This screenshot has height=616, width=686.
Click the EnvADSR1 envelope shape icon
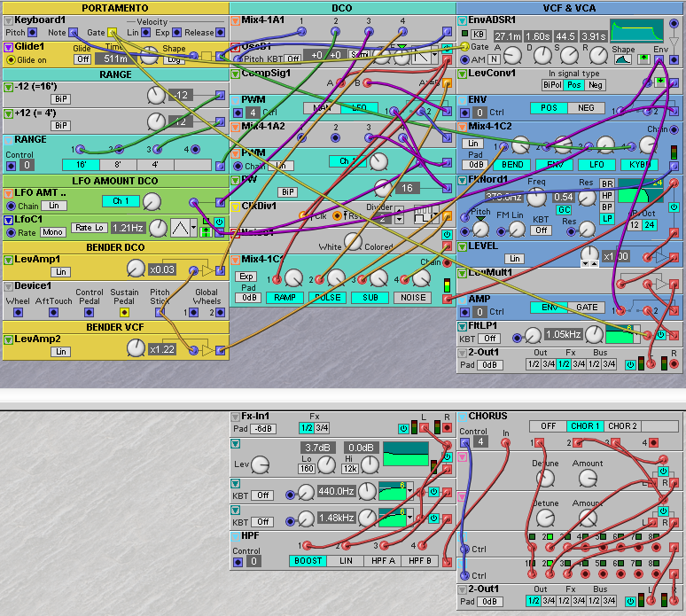[x=624, y=60]
